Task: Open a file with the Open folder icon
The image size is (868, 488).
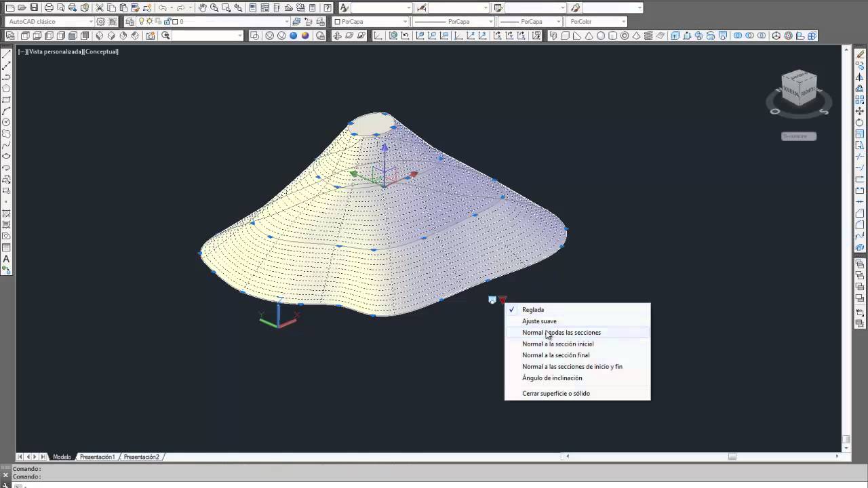Action: point(22,7)
